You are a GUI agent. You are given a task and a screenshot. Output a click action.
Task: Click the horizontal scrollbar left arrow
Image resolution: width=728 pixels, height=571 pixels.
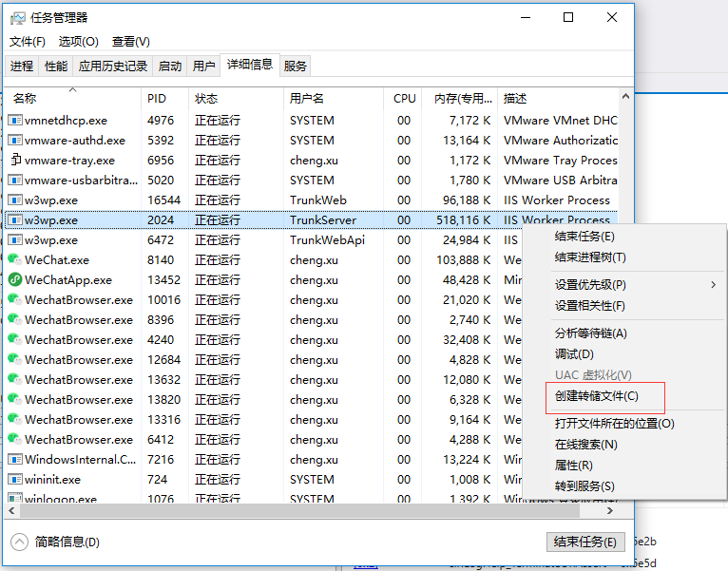(11, 510)
